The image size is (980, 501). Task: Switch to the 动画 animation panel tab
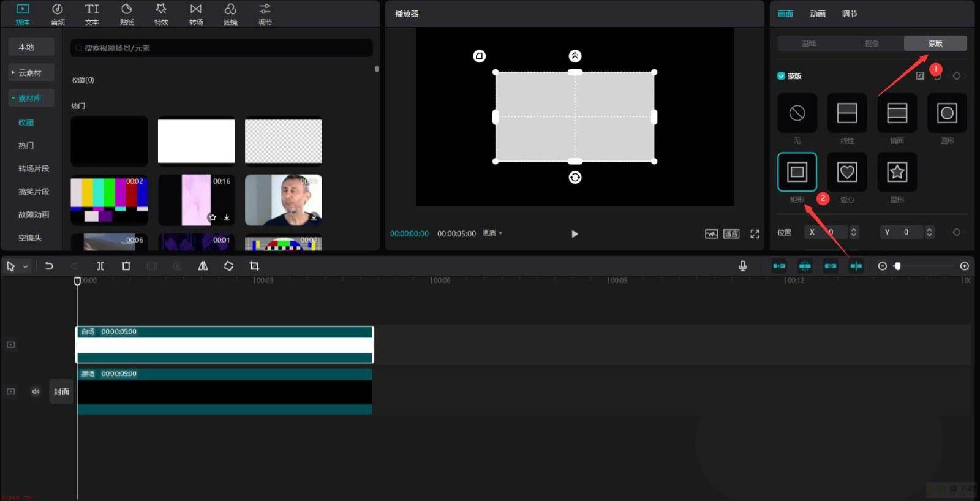coord(818,14)
